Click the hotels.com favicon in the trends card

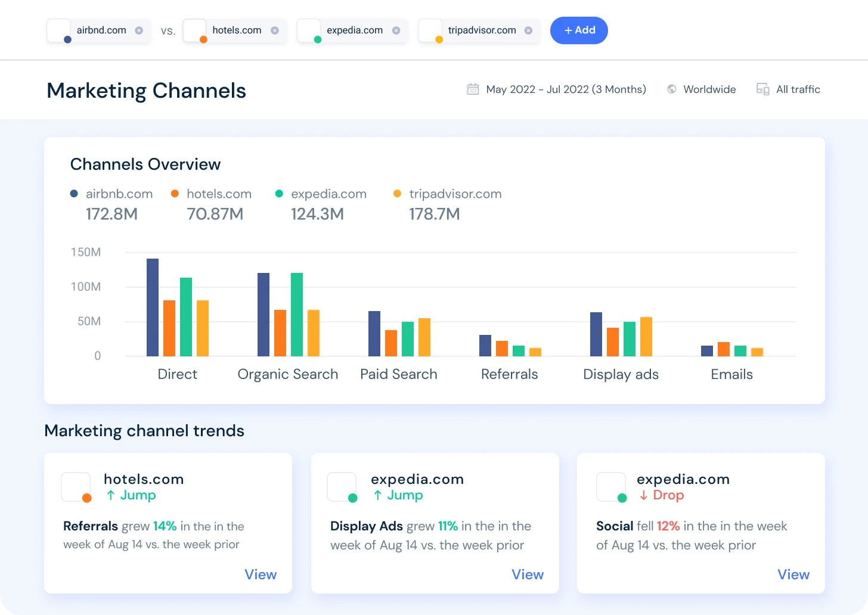(76, 486)
